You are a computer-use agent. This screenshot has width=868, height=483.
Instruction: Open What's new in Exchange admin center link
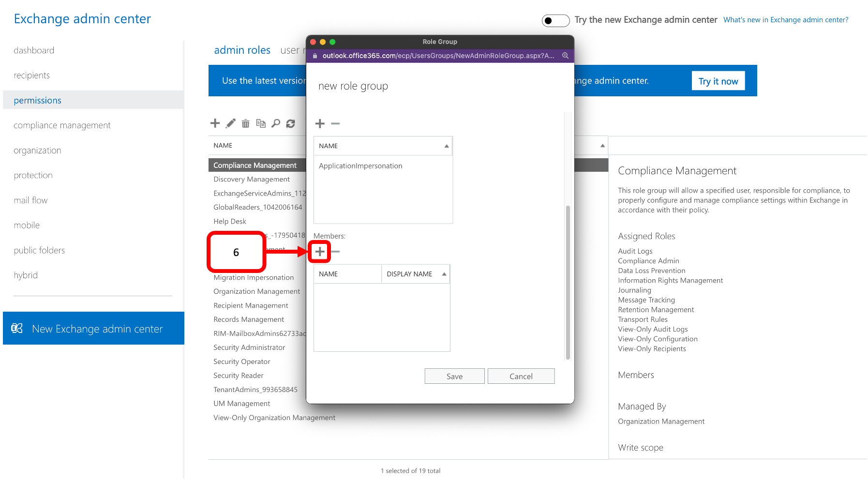pyautogui.click(x=785, y=20)
